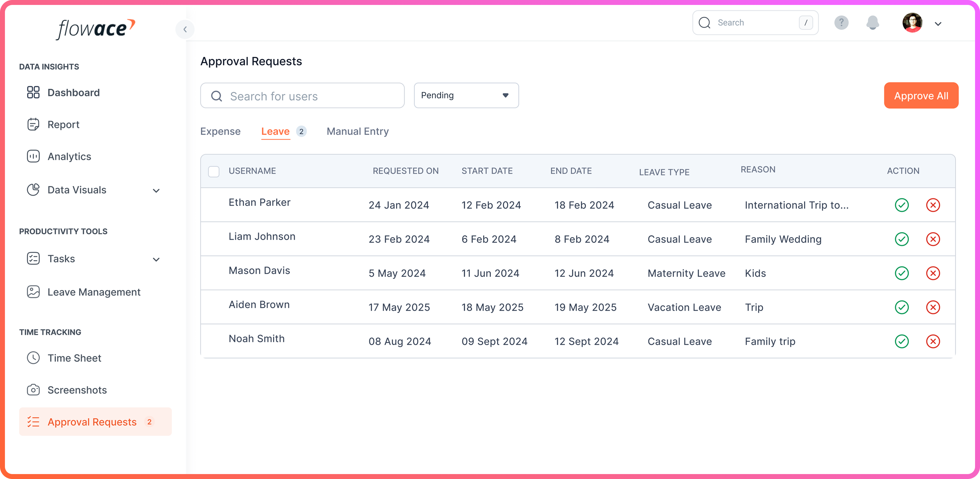
Task: Click the Search for users field
Action: click(303, 96)
